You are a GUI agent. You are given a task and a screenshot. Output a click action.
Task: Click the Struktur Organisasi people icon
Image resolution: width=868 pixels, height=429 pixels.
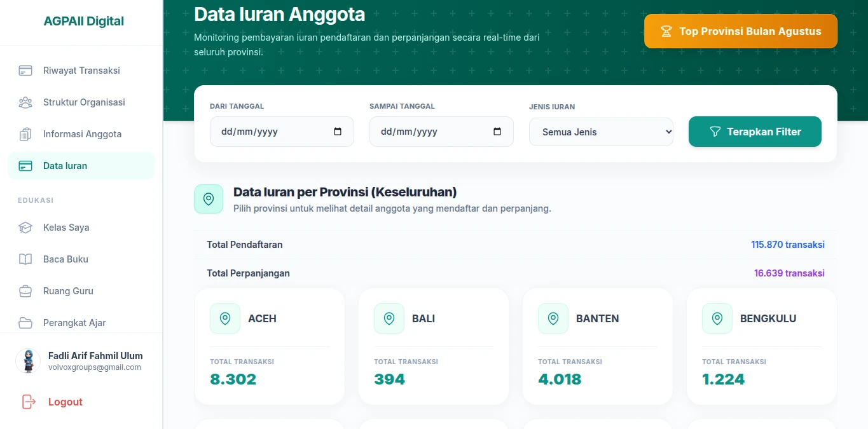click(x=25, y=102)
